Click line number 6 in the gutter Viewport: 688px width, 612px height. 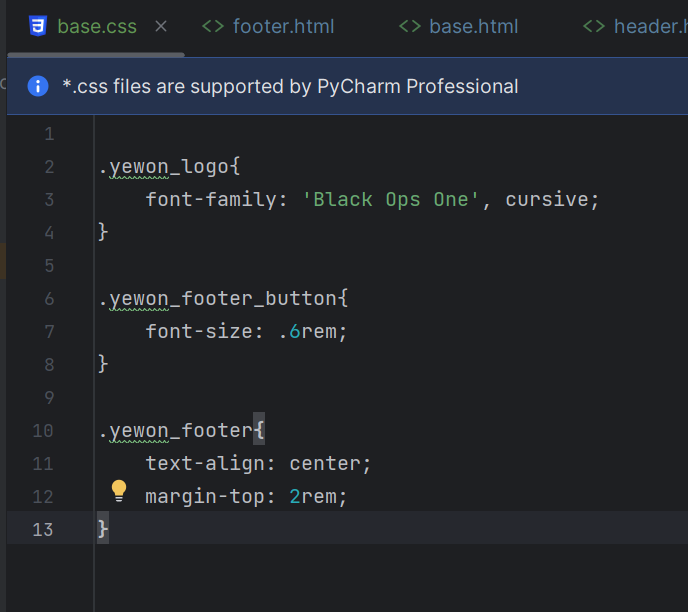(x=49, y=298)
